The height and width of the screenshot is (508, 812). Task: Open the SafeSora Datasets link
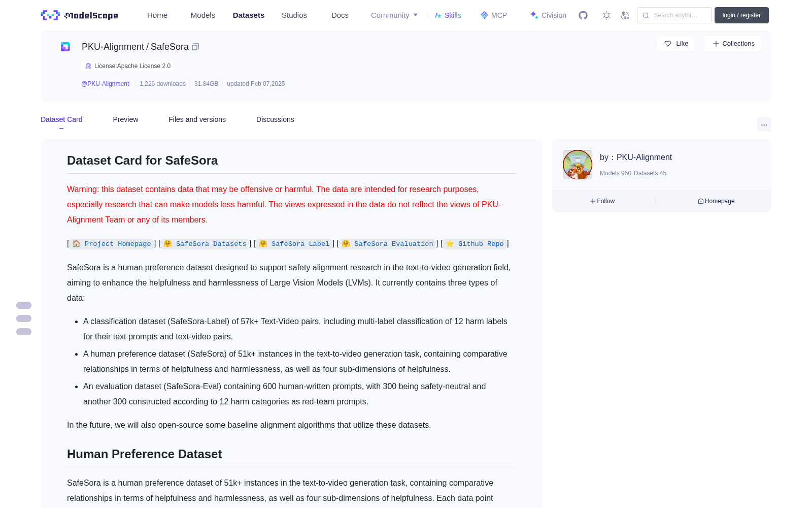pos(205,244)
